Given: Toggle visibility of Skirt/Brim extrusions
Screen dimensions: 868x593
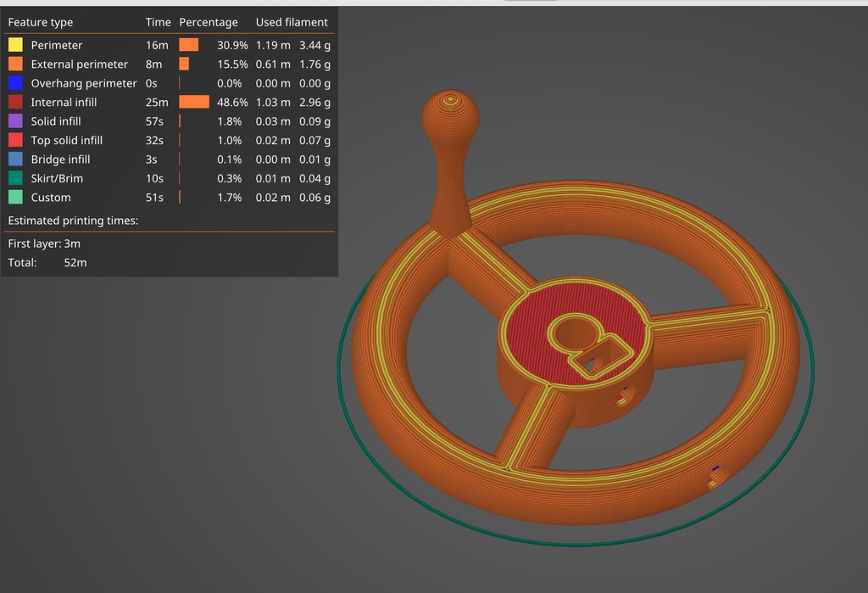Looking at the screenshot, I should coord(14,178).
